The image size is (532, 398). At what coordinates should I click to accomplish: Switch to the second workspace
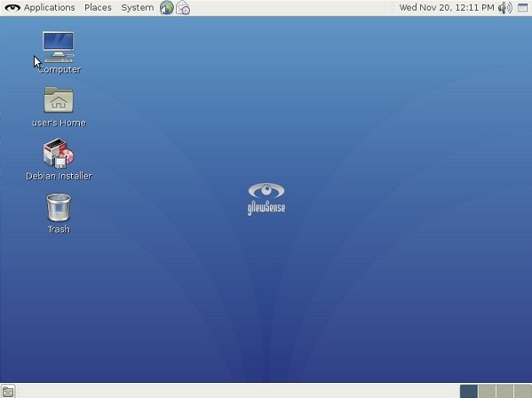[x=487, y=391]
